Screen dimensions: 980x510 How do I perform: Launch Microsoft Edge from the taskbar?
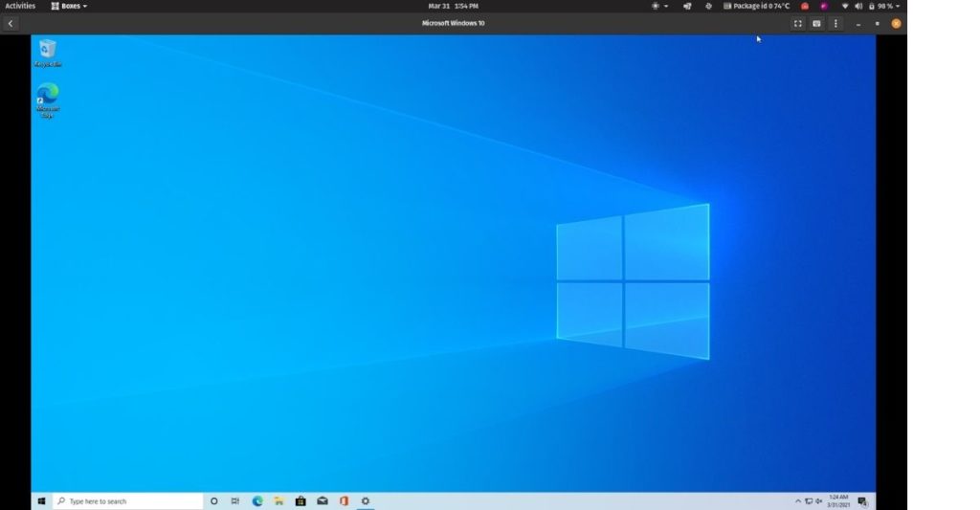(x=256, y=501)
